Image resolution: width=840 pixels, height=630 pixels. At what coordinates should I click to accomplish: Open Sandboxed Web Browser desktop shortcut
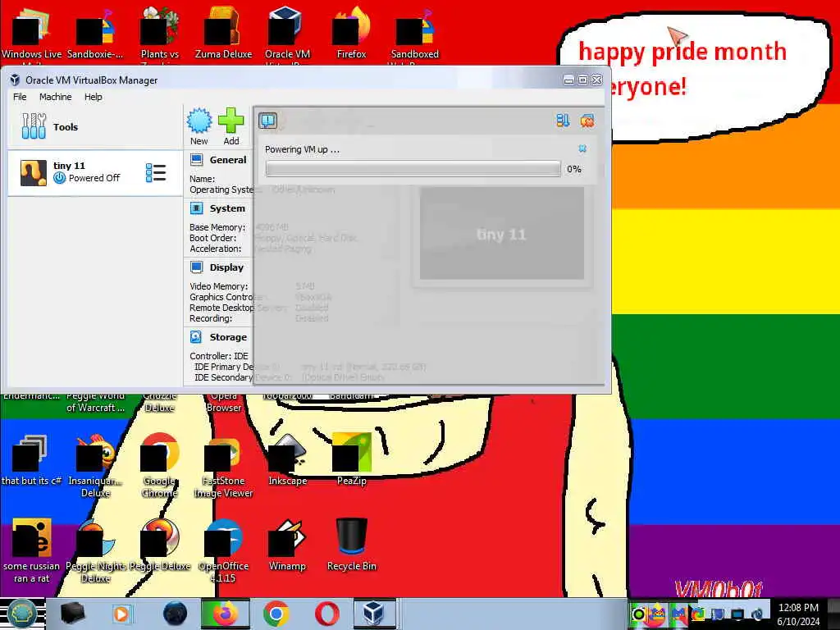[414, 32]
